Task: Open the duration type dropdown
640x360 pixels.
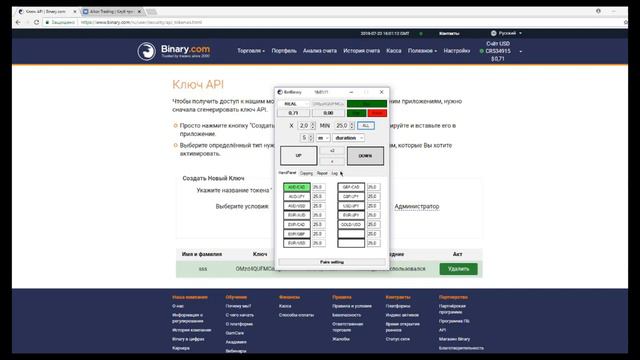Action: tap(348, 138)
